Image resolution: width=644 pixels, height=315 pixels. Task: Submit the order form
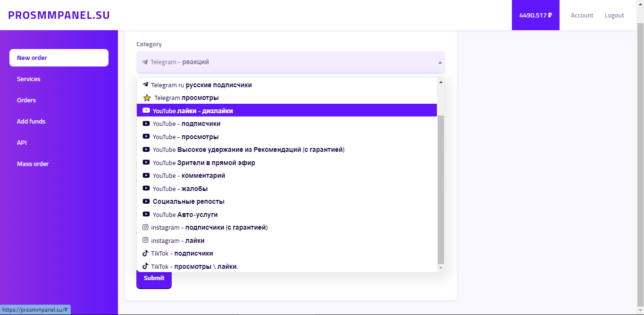[x=154, y=278]
